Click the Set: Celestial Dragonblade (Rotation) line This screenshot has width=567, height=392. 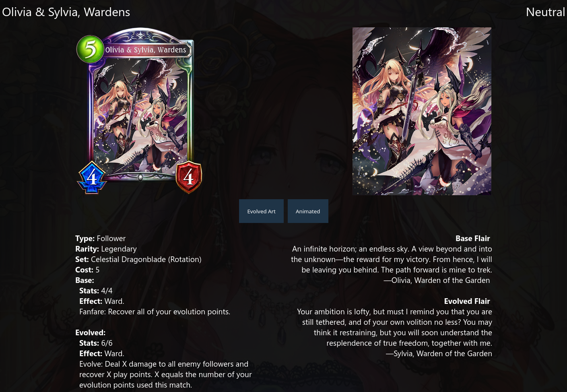click(x=138, y=260)
